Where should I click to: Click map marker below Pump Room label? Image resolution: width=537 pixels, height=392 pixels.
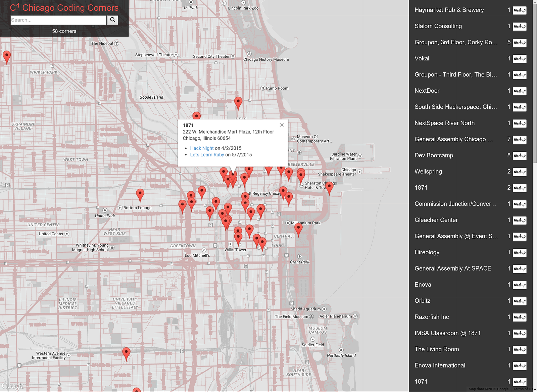coord(238,104)
